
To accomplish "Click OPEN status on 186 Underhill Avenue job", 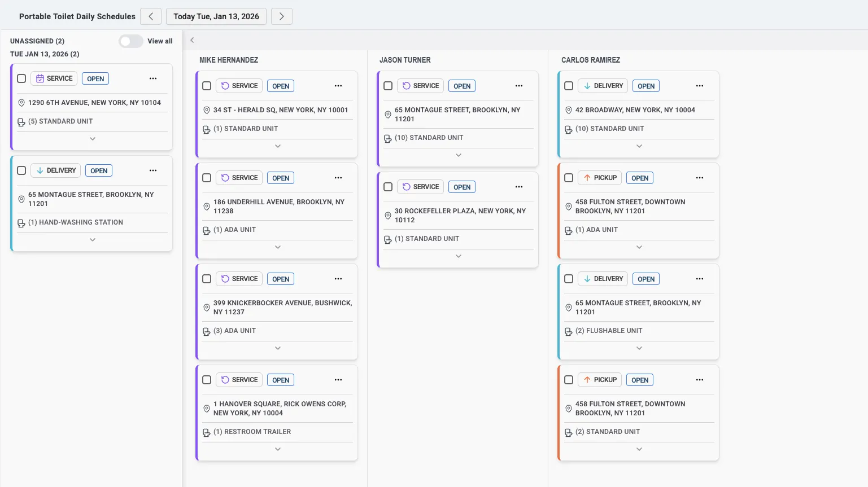I will click(x=281, y=178).
